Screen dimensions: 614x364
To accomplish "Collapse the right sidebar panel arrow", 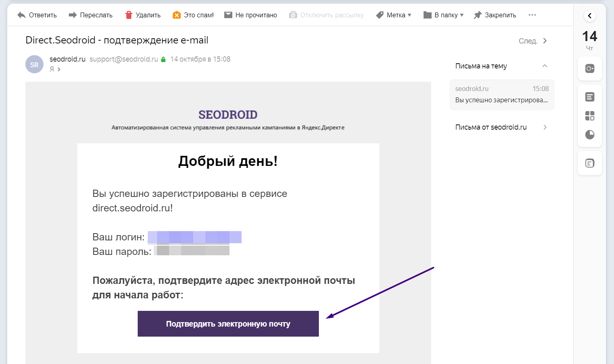I will (x=590, y=16).
